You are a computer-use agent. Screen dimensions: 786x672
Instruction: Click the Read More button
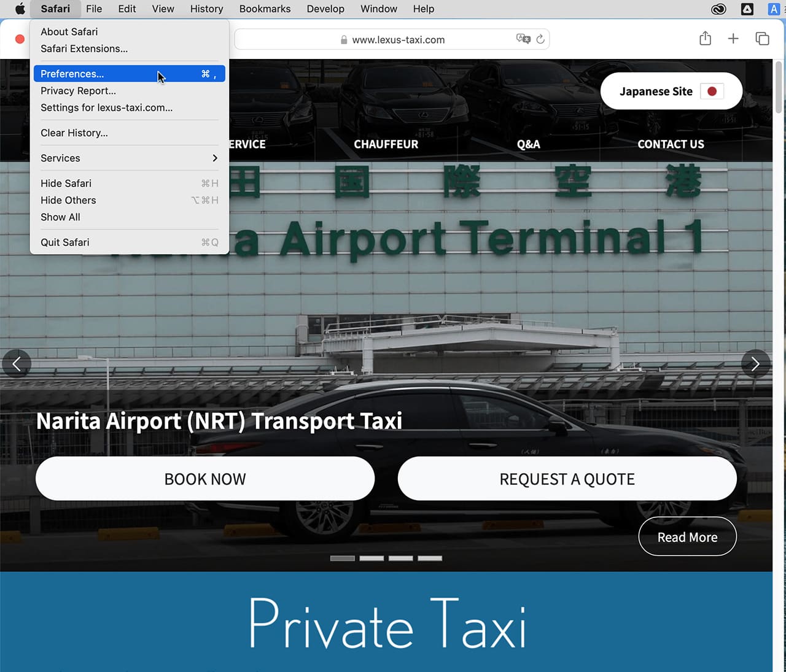click(688, 537)
